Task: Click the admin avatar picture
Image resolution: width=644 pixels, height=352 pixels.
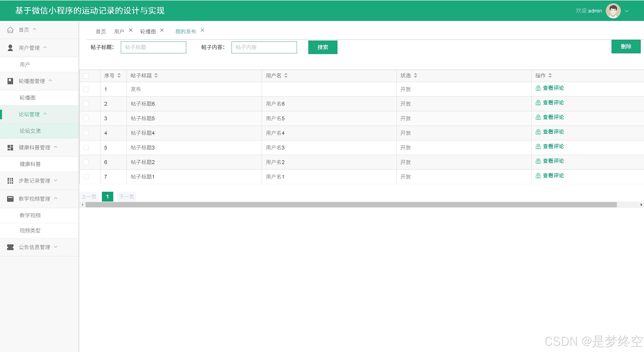Action: coord(613,11)
